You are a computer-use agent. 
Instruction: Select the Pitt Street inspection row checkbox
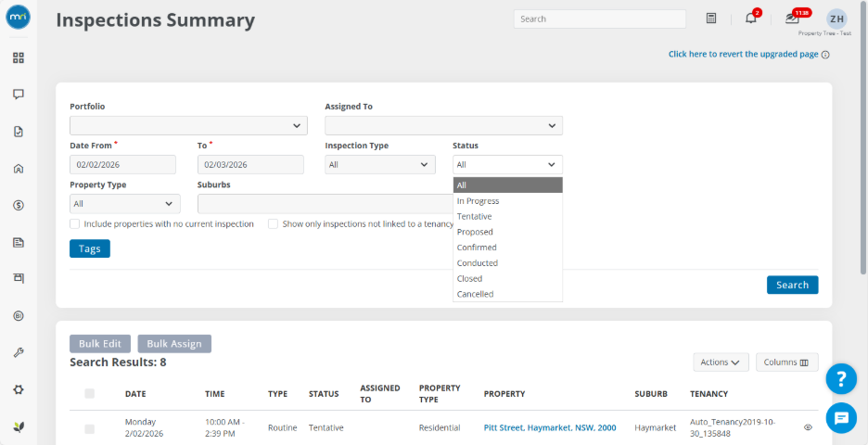click(x=90, y=428)
